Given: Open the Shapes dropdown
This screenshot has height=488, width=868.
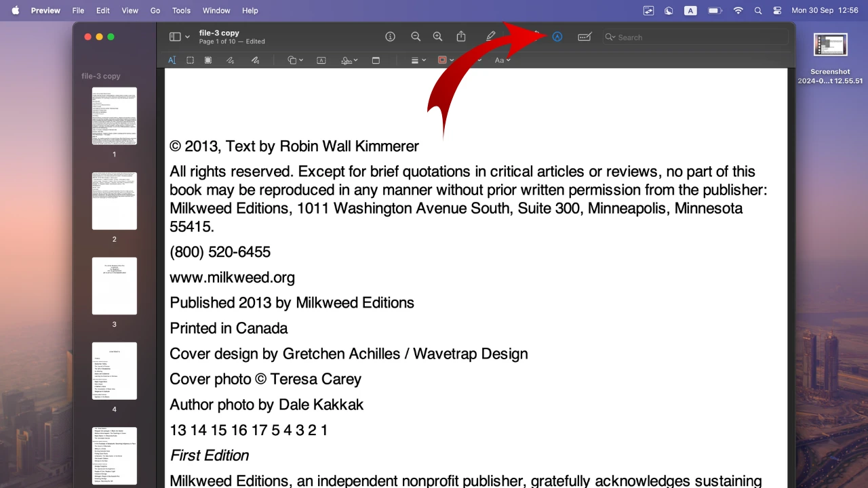Looking at the screenshot, I should coord(295,60).
